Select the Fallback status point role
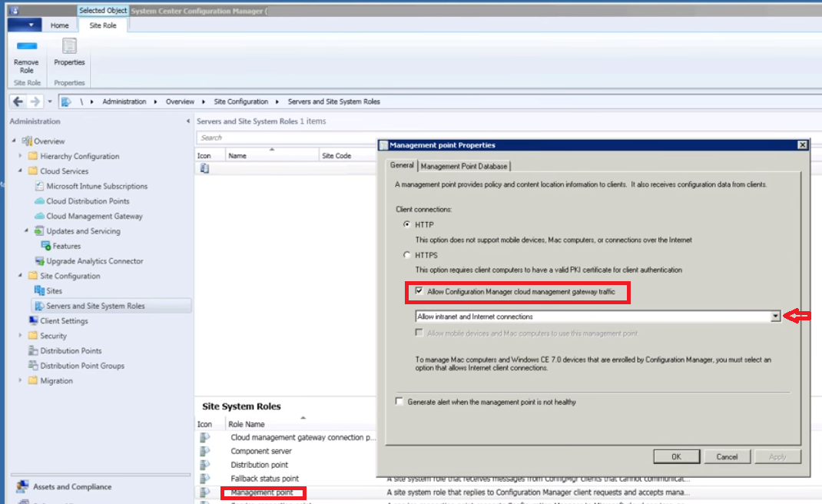Screen dimensions: 822x504 point(265,479)
